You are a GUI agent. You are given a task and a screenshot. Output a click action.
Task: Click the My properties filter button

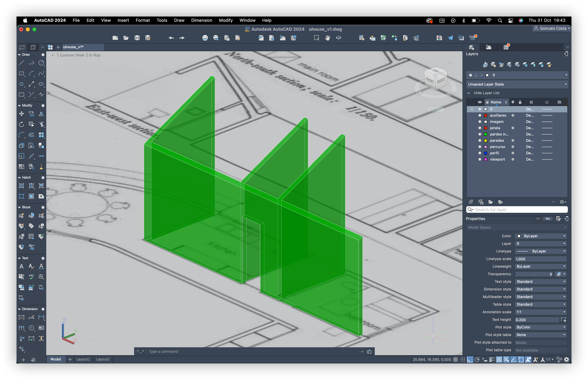(x=548, y=219)
